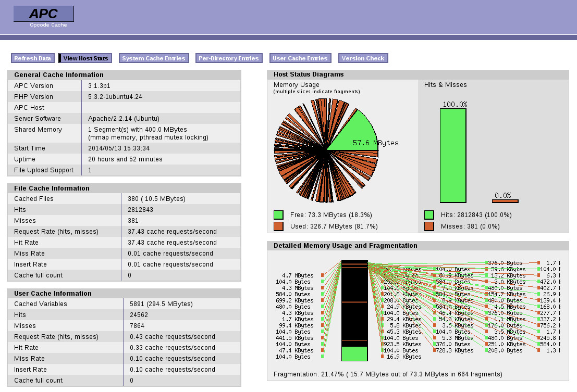Click the green Free memory legend swatch

278,215
